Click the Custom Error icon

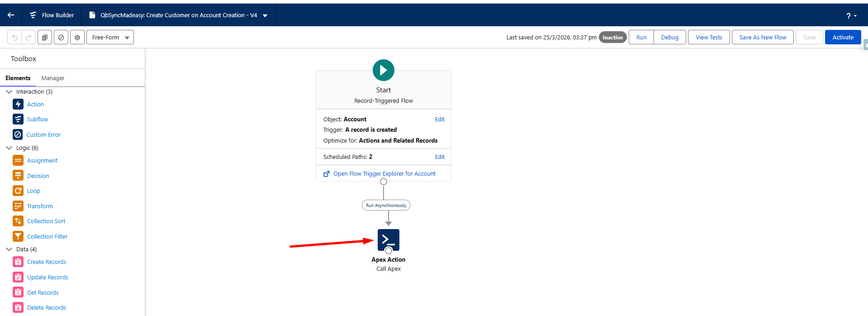click(x=18, y=134)
